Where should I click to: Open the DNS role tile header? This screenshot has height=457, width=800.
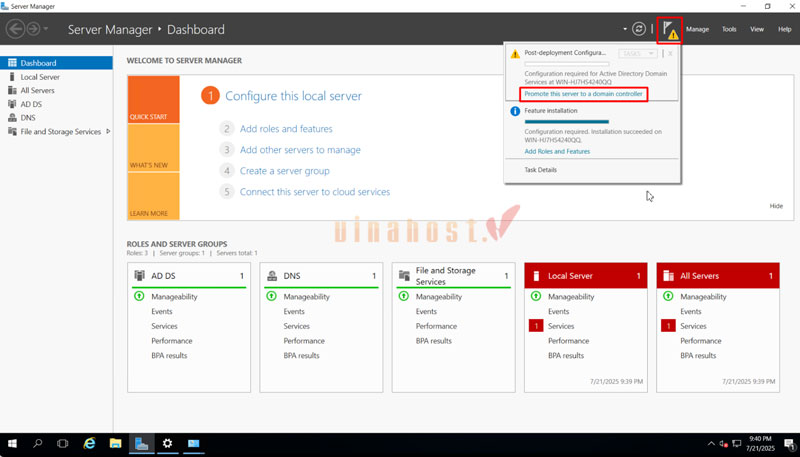pos(321,275)
